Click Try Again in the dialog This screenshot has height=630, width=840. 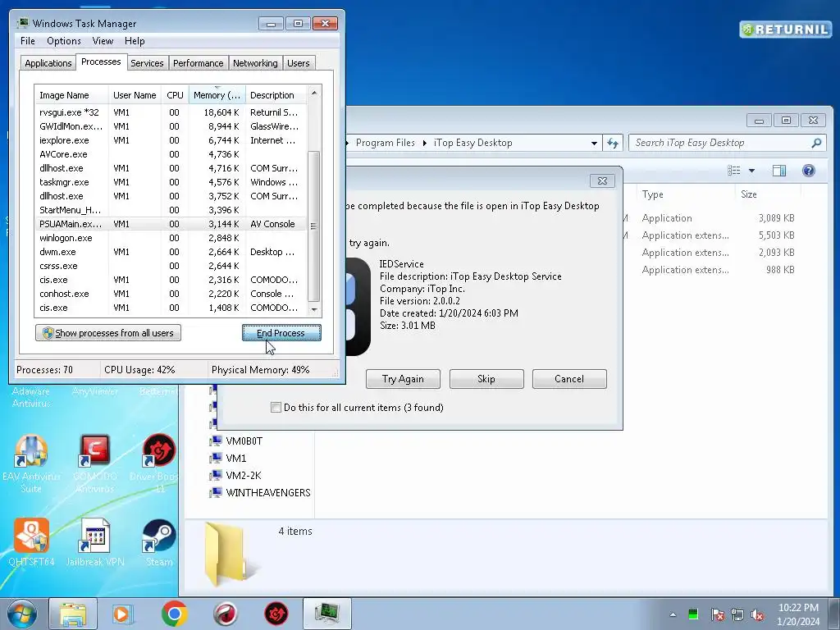[x=403, y=379]
